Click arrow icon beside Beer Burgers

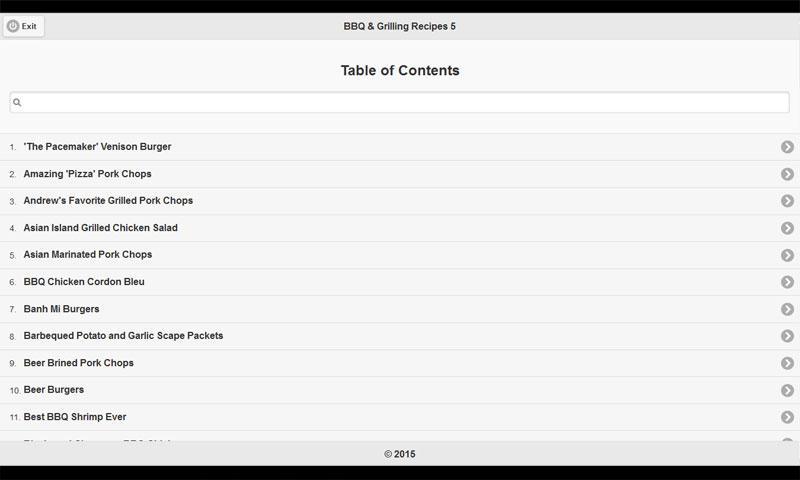pos(787,390)
